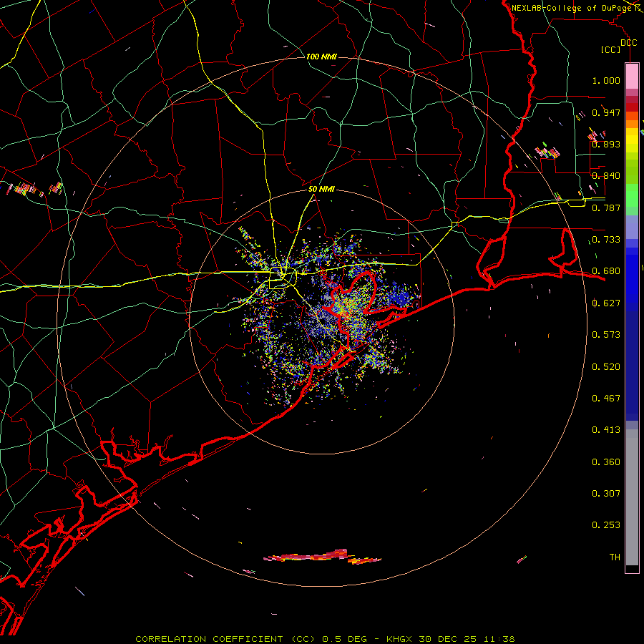Select the 0.307 scale value
This screenshot has height=644, width=644.
tap(606, 493)
